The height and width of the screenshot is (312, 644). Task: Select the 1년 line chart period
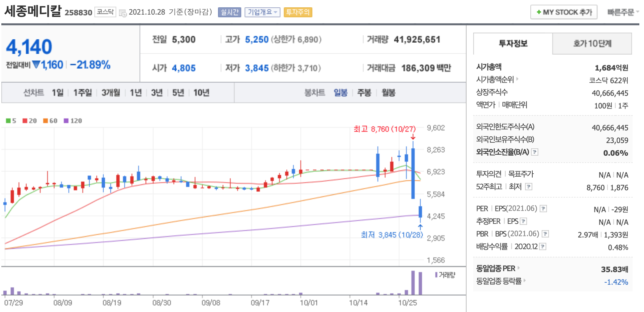point(136,92)
